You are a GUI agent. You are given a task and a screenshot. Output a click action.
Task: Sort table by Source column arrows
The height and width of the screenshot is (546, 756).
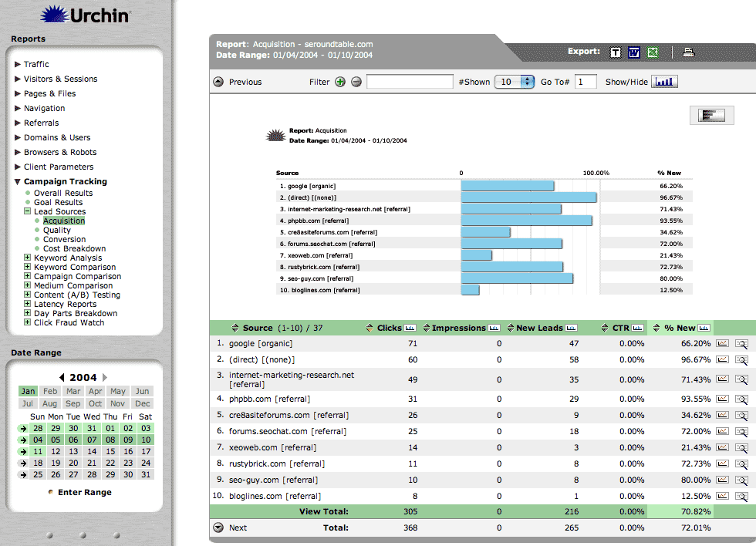[x=235, y=329]
